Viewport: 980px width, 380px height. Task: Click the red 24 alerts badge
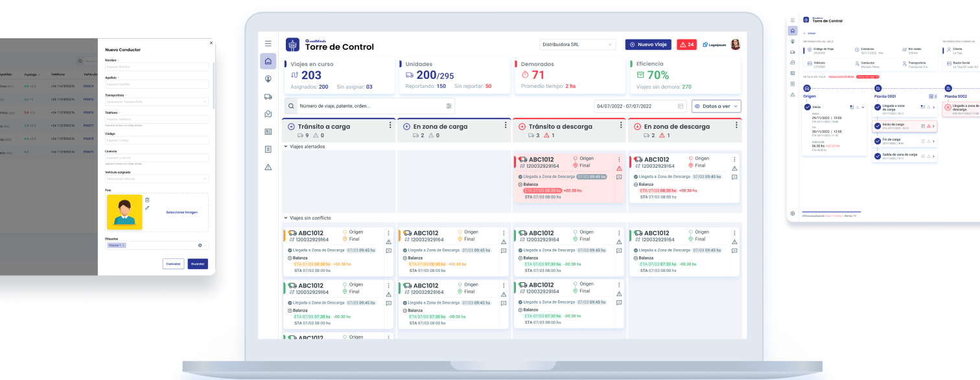686,45
